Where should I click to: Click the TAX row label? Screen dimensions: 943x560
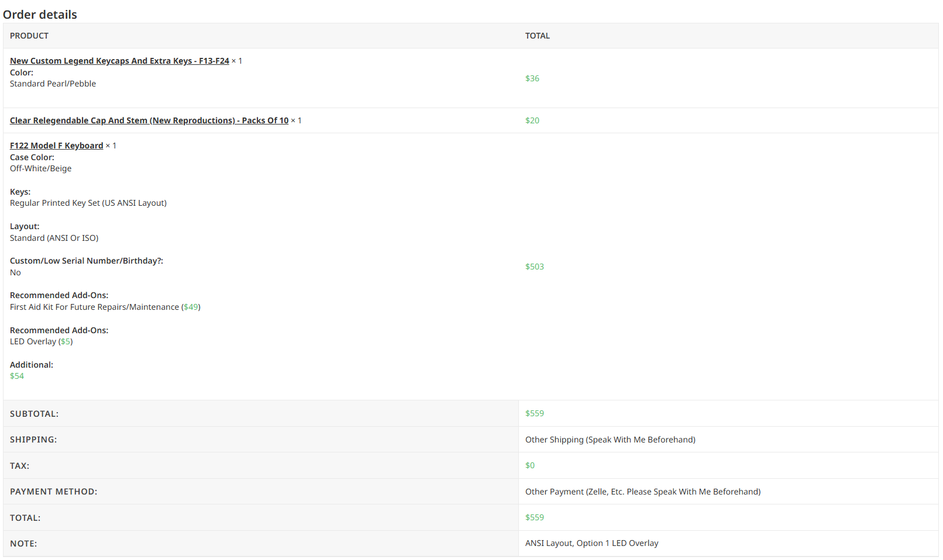point(20,466)
